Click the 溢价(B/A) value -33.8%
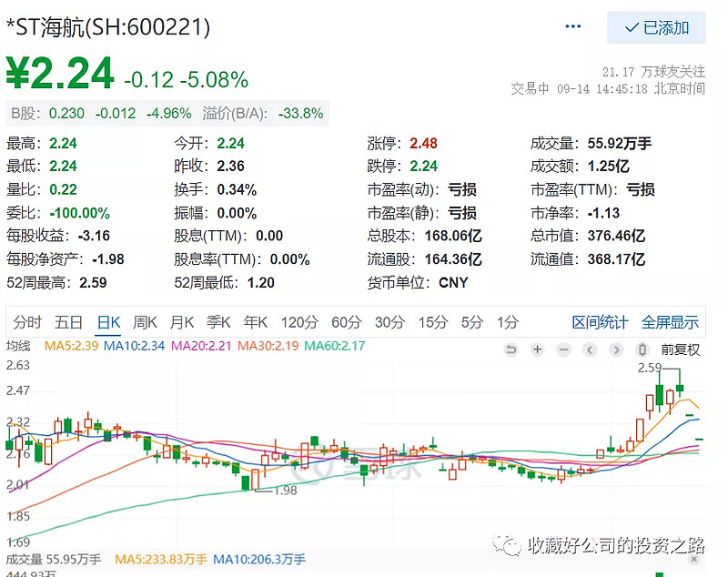This screenshot has width=728, height=577. coord(301,113)
